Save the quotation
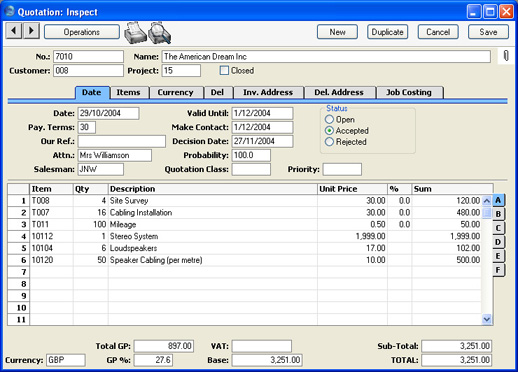 click(x=488, y=32)
